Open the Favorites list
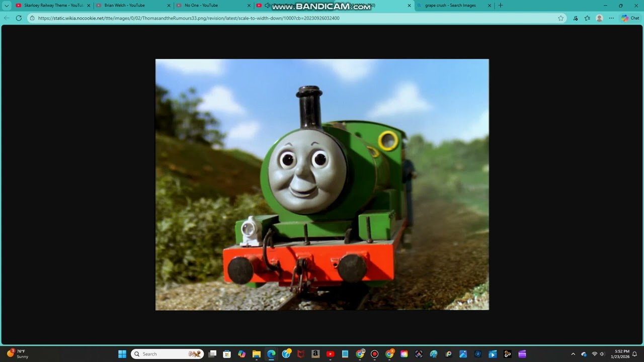 587,18
